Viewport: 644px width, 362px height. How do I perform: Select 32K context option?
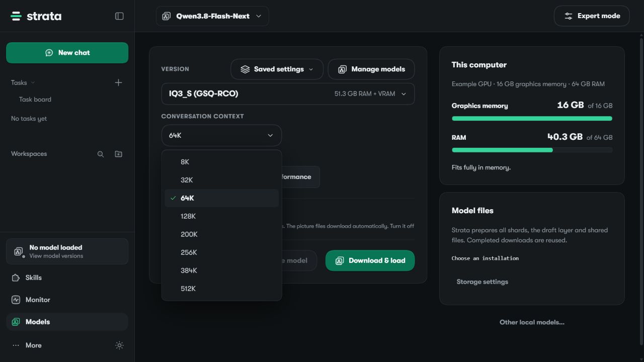tap(221, 180)
